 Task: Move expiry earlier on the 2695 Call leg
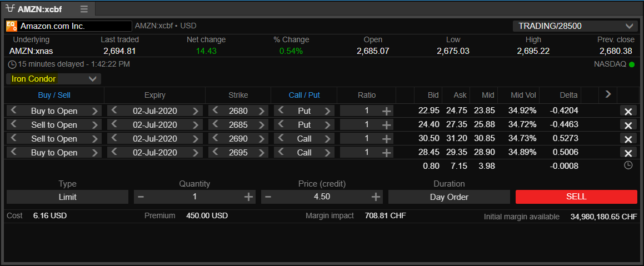[x=114, y=153]
